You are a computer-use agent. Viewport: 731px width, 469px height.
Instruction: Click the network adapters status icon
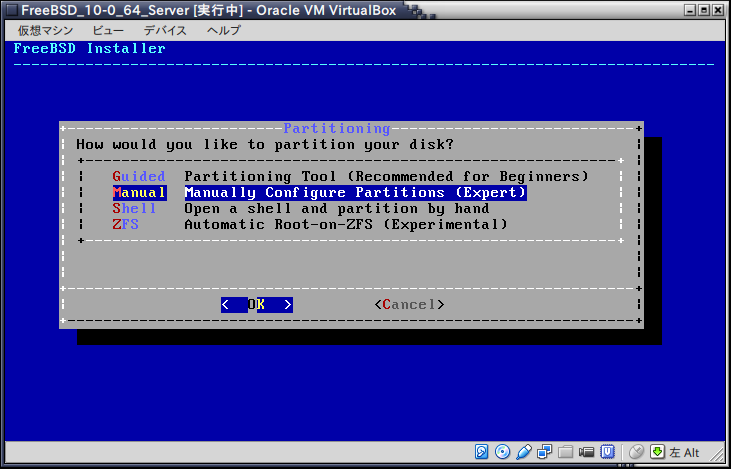545,451
